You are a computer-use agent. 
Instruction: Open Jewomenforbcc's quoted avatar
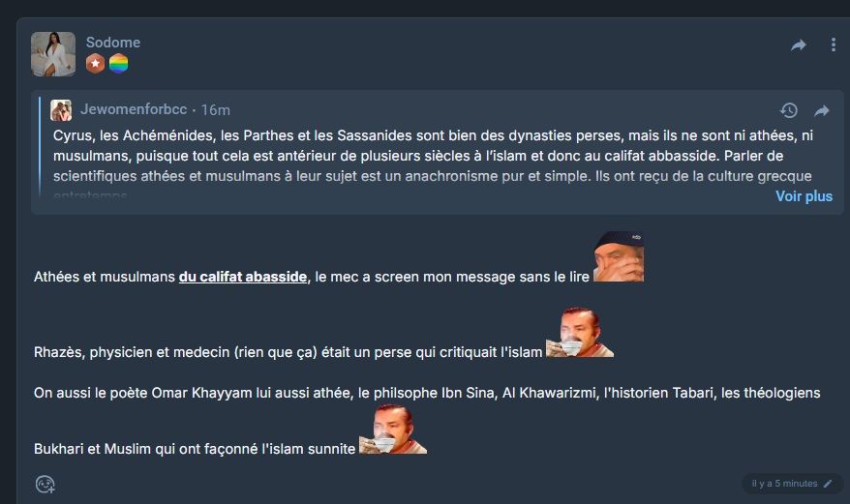point(61,110)
